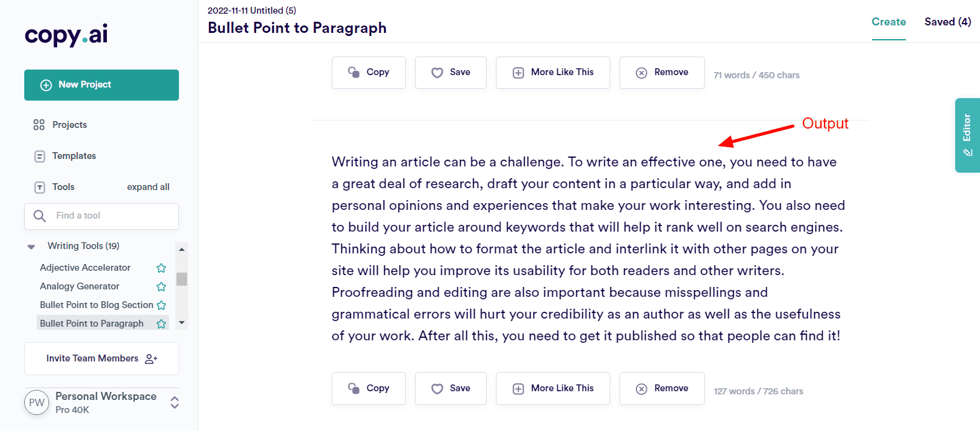Click the copy.ai logo

point(66,35)
